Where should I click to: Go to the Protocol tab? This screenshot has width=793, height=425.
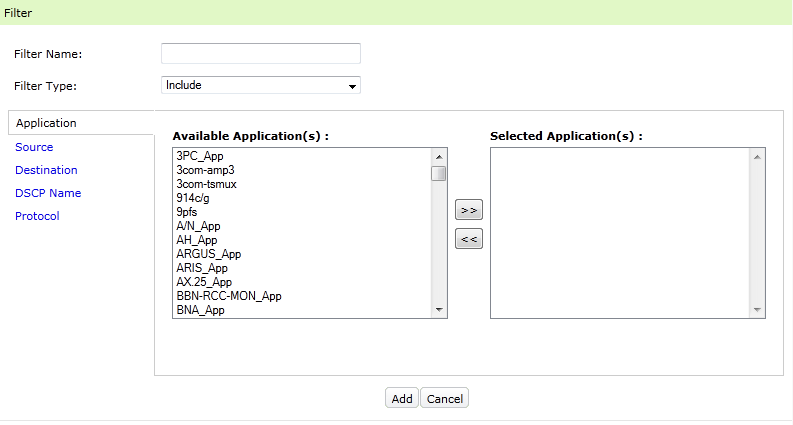click(37, 216)
